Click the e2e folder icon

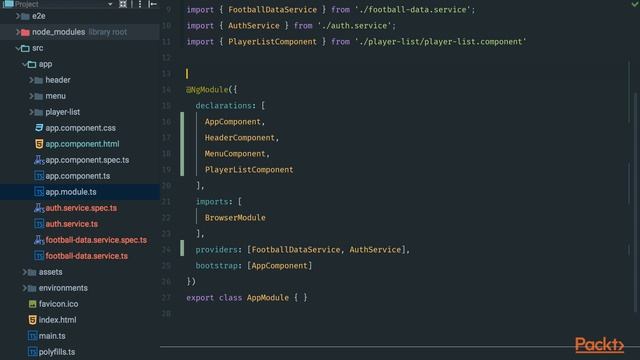tap(25, 16)
